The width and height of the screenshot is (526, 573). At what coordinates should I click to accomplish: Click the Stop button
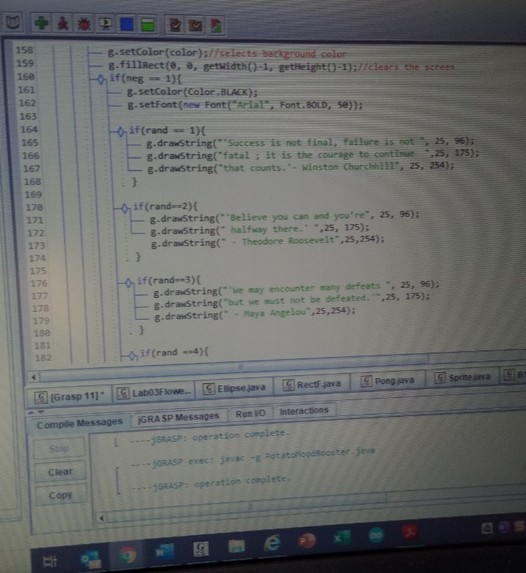[x=59, y=448]
